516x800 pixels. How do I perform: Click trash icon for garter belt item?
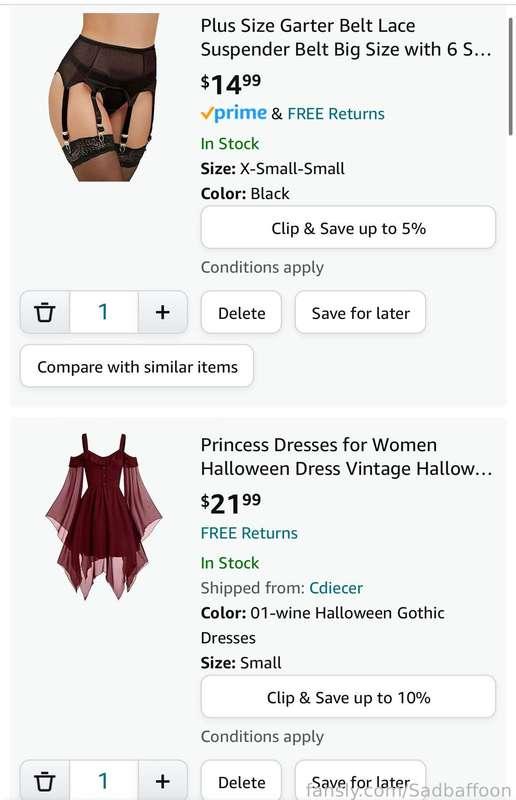(x=45, y=312)
